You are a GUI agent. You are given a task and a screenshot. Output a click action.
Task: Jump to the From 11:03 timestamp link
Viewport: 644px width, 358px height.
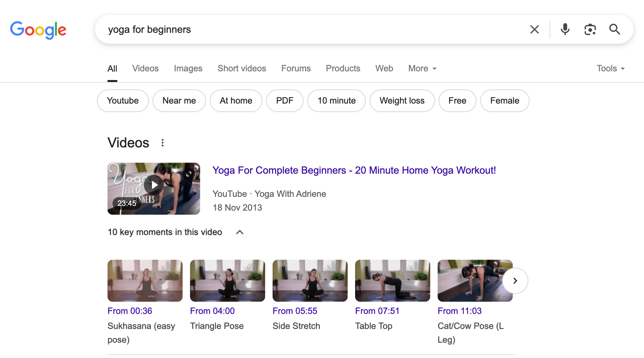[460, 311]
